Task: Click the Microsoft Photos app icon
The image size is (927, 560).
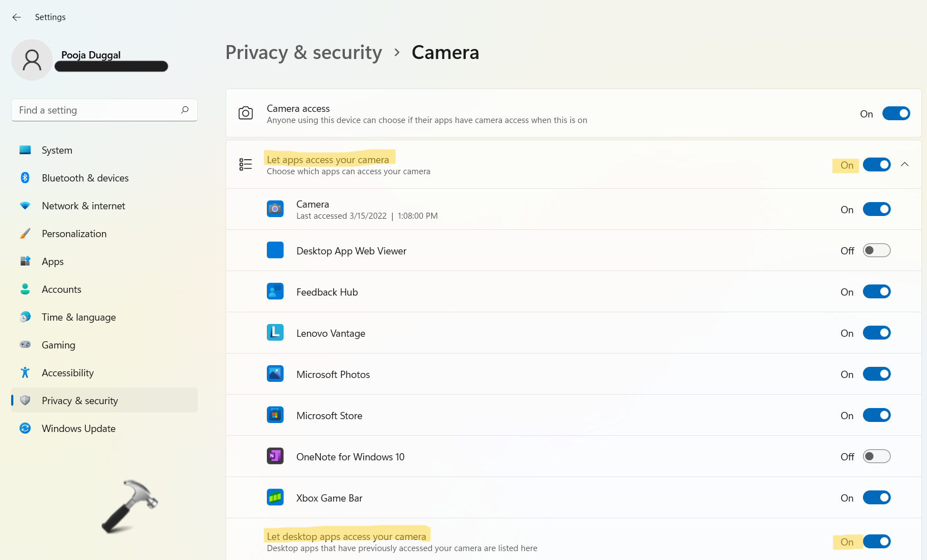Action: (x=275, y=374)
